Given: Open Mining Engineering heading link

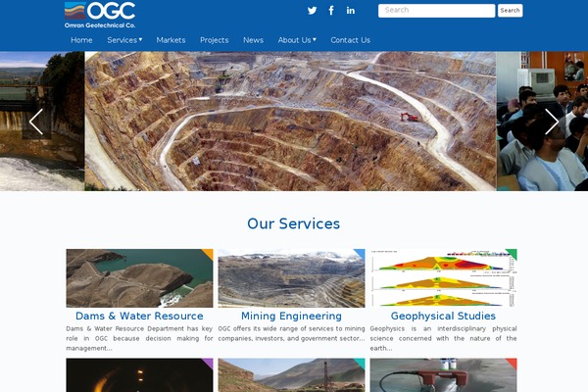Looking at the screenshot, I should point(291,316).
